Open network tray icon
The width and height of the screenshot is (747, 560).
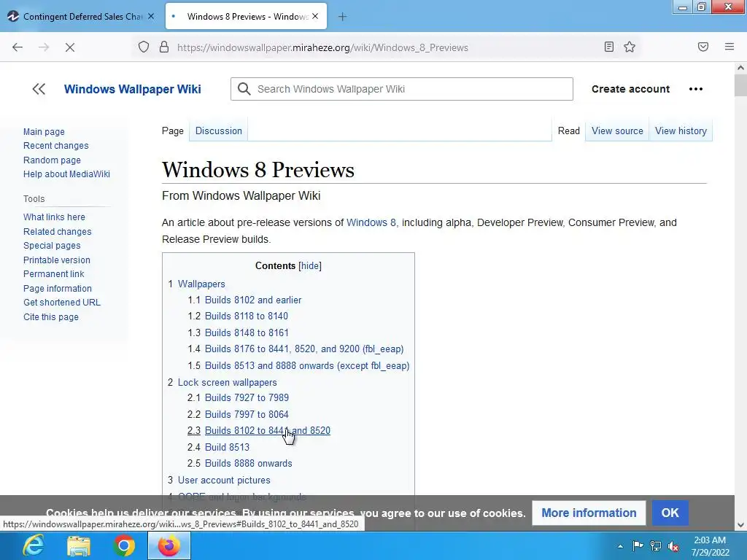[656, 546]
